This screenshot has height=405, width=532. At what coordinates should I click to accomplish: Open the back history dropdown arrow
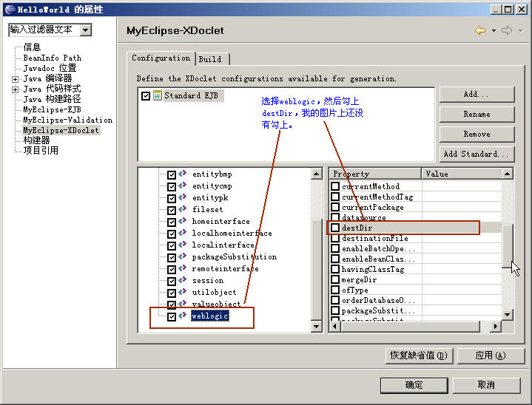point(494,31)
